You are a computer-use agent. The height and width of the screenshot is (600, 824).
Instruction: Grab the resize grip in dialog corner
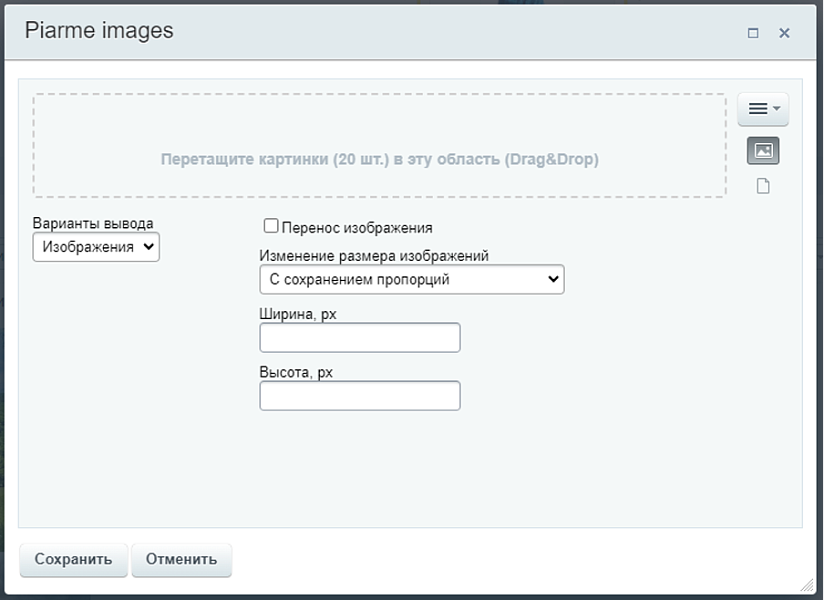[x=806, y=583]
